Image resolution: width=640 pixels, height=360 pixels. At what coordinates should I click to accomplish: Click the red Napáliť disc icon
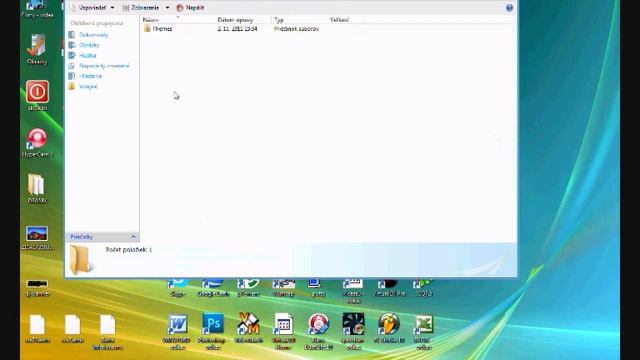[180, 8]
